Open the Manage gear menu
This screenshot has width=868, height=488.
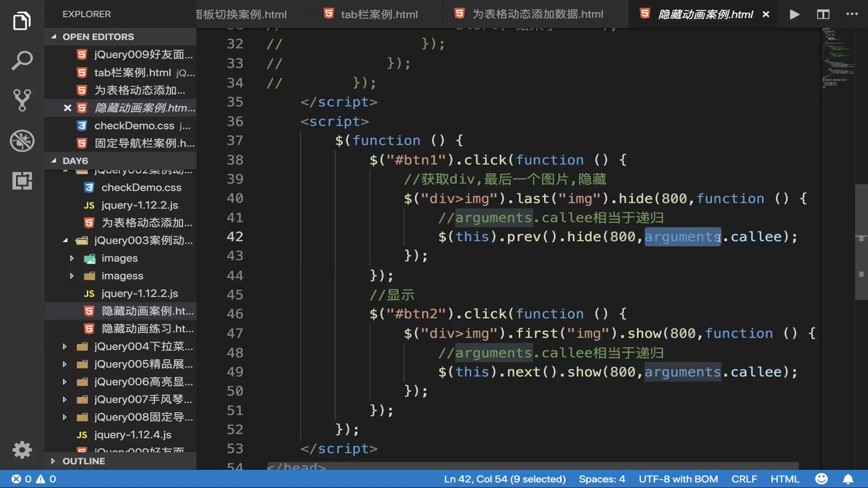(x=22, y=450)
